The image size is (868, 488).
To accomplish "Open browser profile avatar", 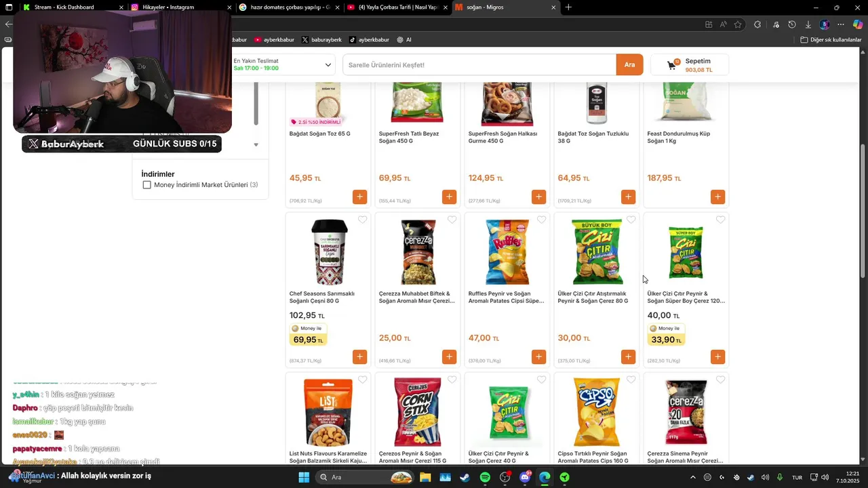I will [825, 24].
